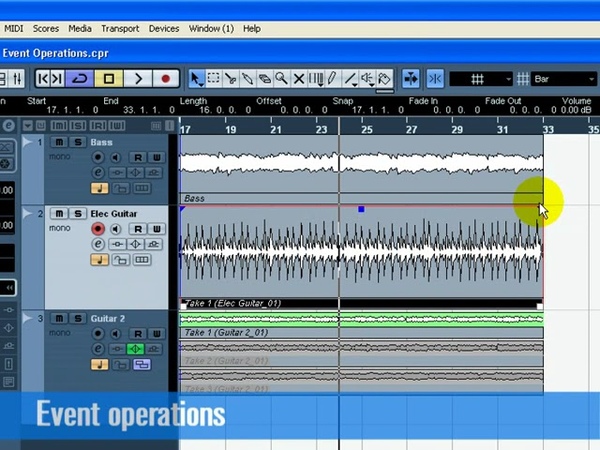
Task: Toggle monitor on Bass track
Action: 116,157
